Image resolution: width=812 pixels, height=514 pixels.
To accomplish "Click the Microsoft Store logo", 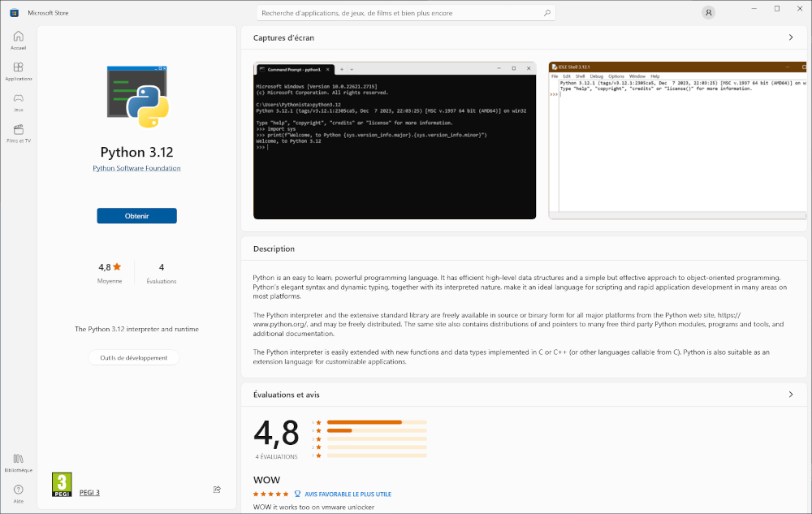I will (14, 12).
